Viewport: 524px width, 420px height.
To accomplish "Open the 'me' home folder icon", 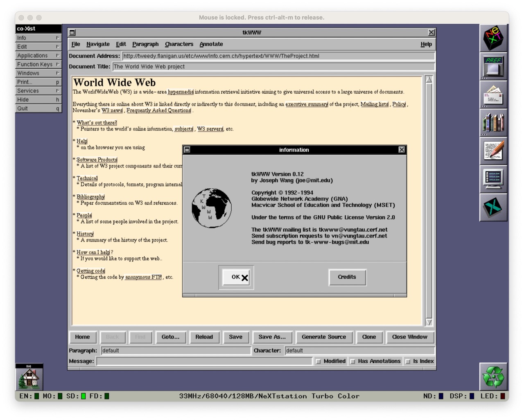I will coord(29,377).
